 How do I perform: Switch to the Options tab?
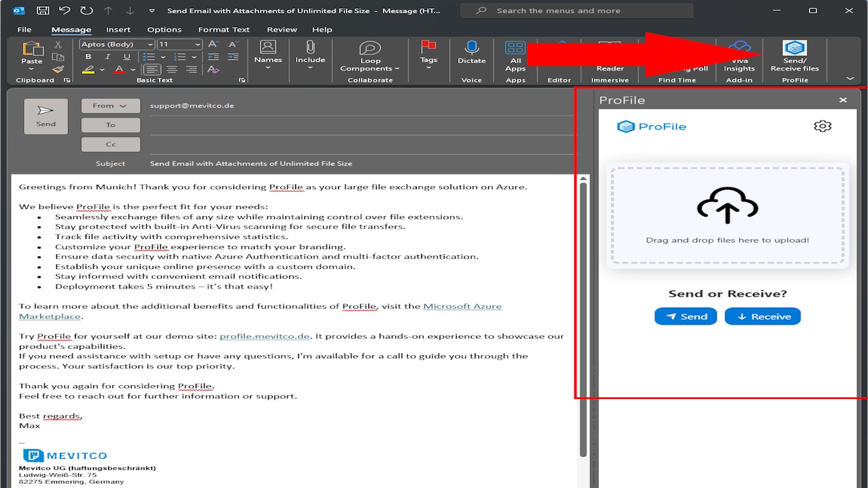[x=164, y=29]
